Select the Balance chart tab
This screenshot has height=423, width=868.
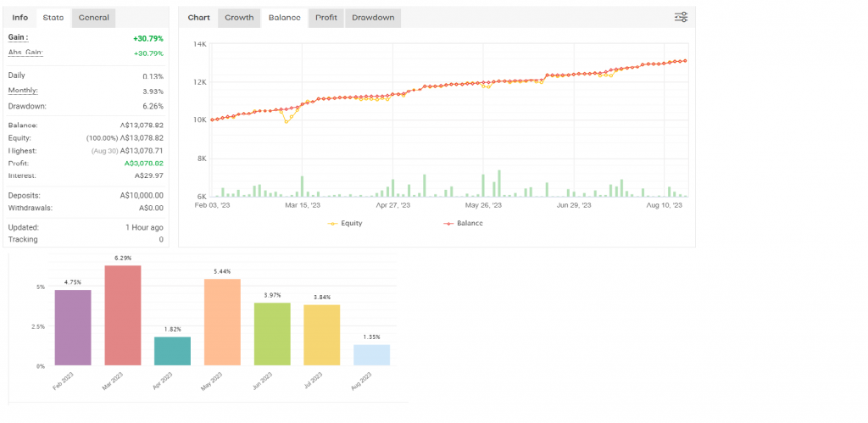(x=284, y=18)
